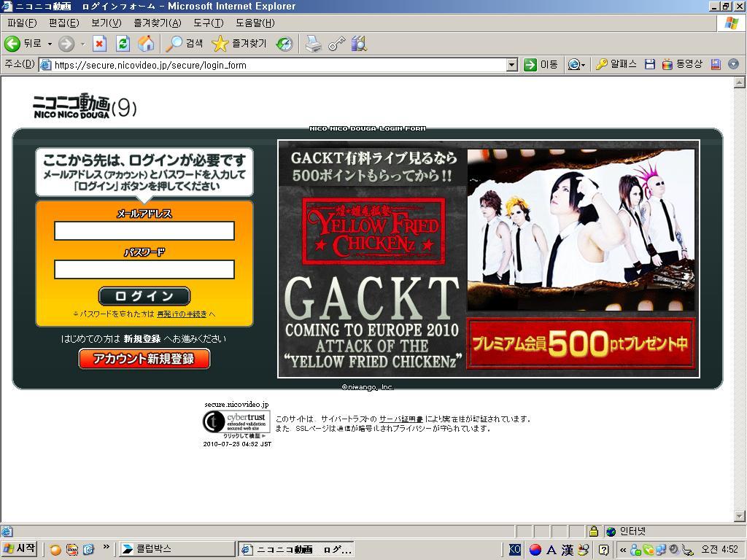Click the GACKT band photo in banner
This screenshot has width=747, height=560.
pyautogui.click(x=581, y=230)
